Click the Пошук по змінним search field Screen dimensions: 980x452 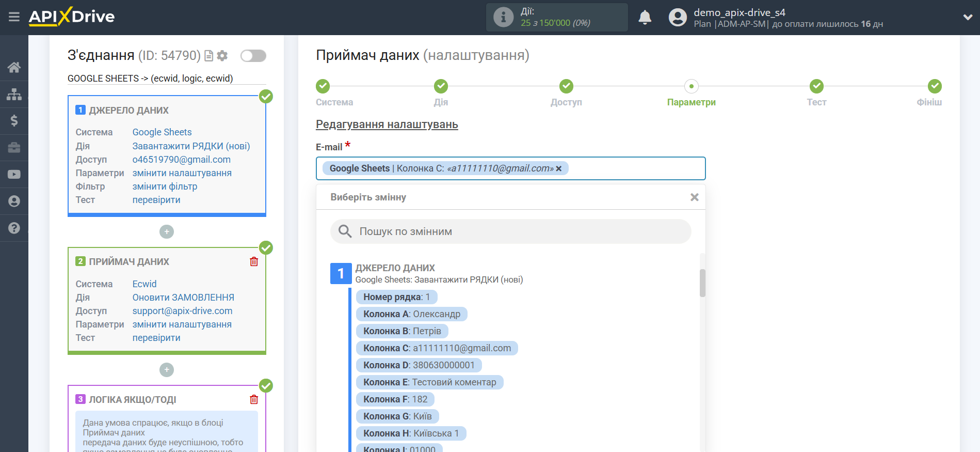[x=511, y=231]
